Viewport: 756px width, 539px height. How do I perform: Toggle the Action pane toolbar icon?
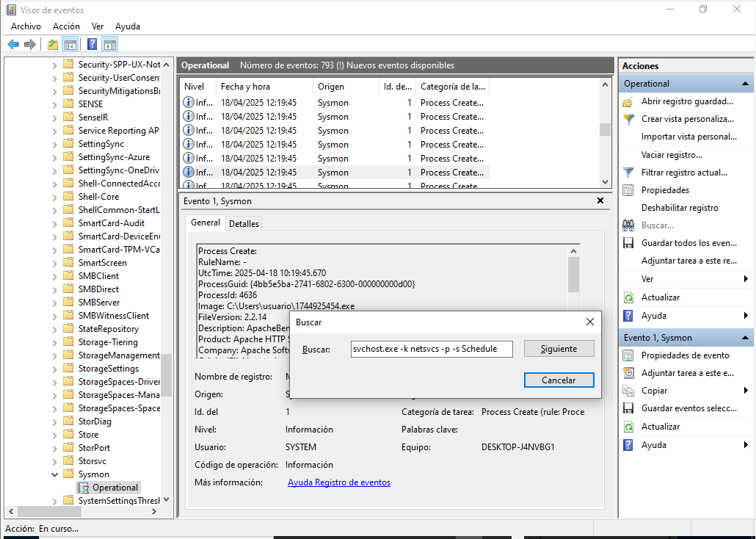pyautogui.click(x=110, y=45)
